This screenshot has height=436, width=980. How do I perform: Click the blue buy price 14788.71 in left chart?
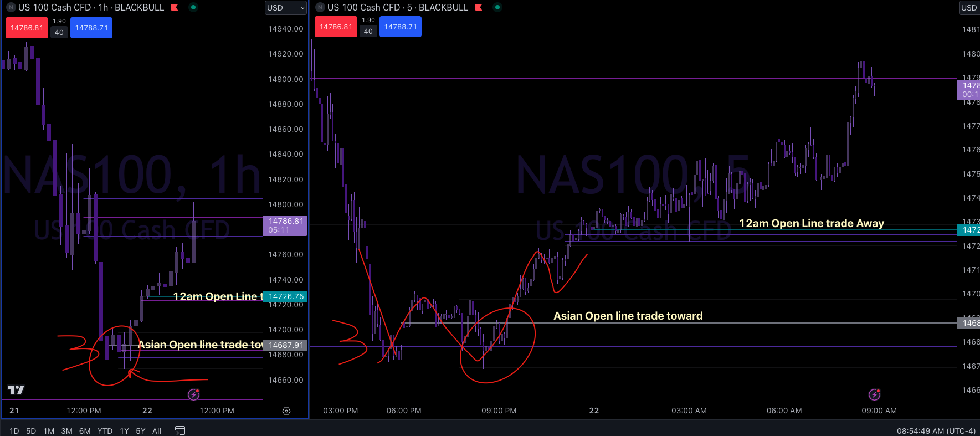91,28
